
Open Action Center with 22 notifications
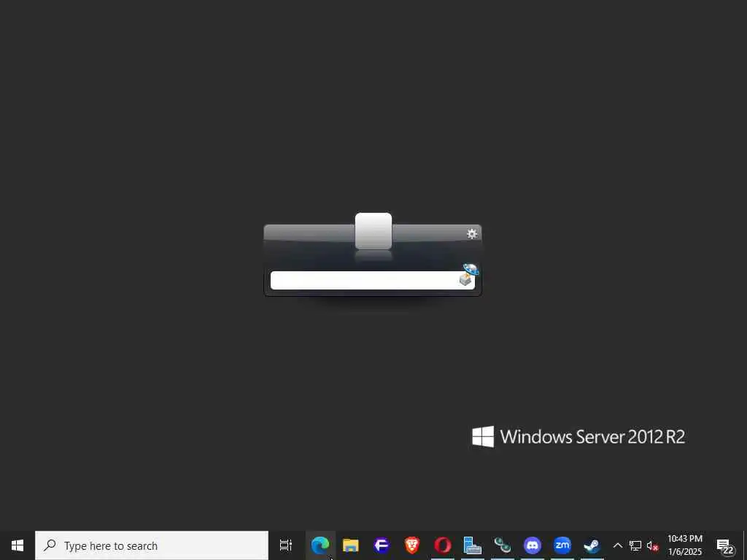click(x=724, y=546)
